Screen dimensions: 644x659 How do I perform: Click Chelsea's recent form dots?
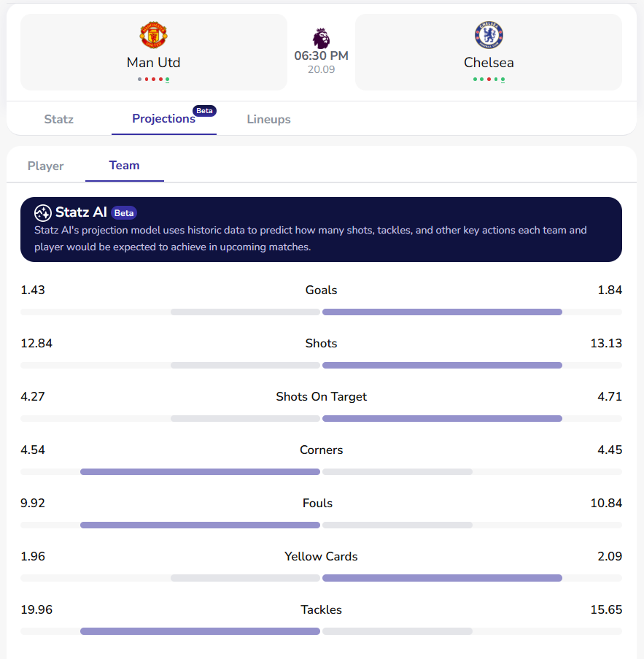(x=489, y=79)
